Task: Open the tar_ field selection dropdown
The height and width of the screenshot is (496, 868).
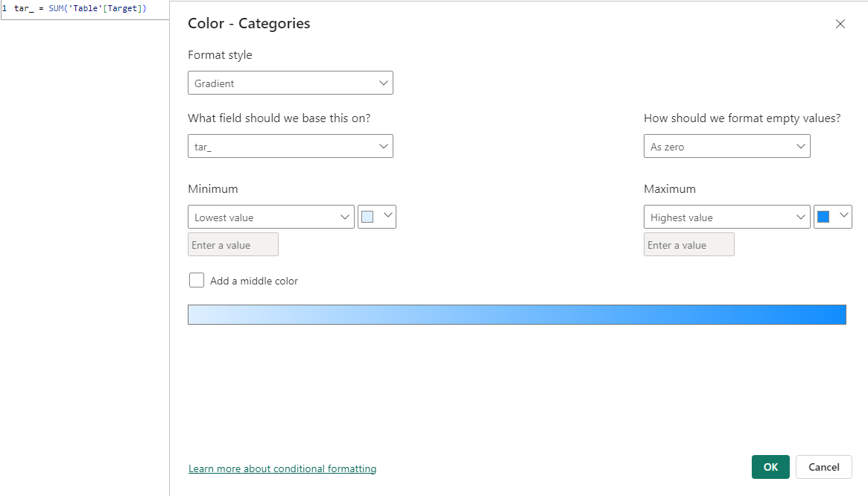Action: tap(290, 146)
